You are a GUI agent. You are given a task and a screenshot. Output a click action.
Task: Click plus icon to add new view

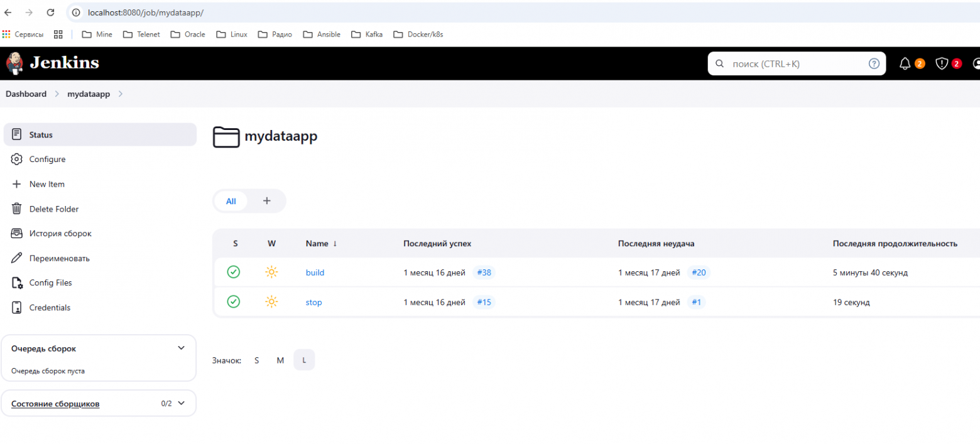(266, 201)
